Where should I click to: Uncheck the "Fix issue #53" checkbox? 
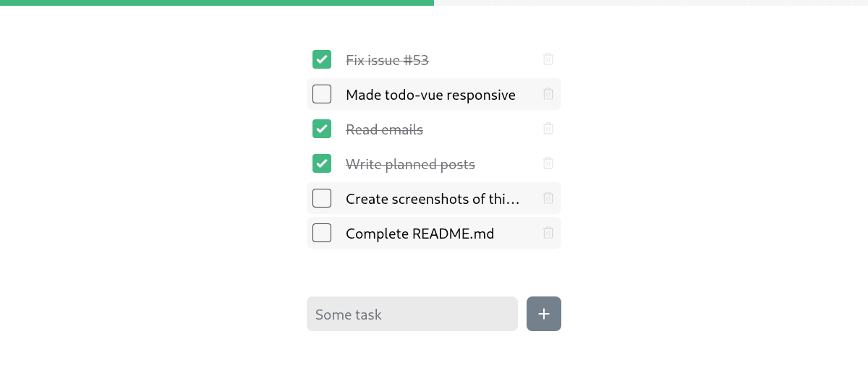322,59
